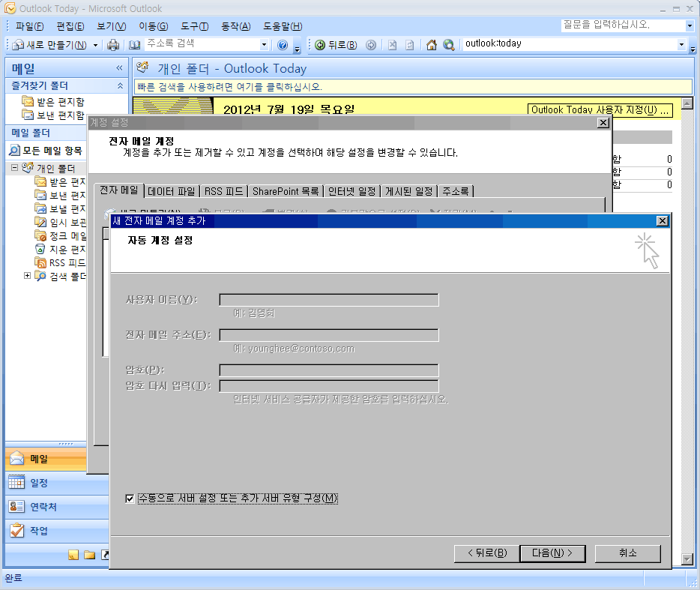
Task: Click the print icon in the toolbar
Action: click(113, 45)
